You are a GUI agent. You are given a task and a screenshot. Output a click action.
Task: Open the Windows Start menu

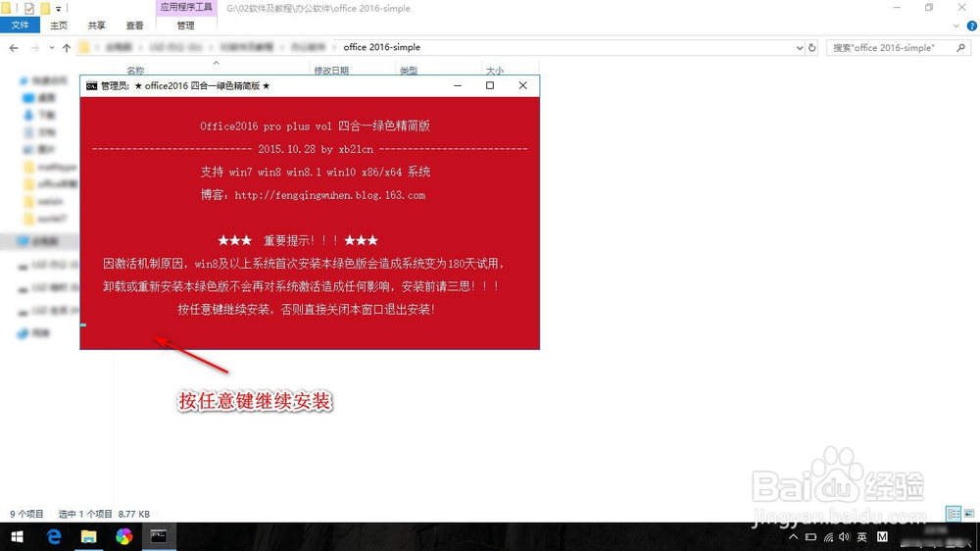coord(17,536)
